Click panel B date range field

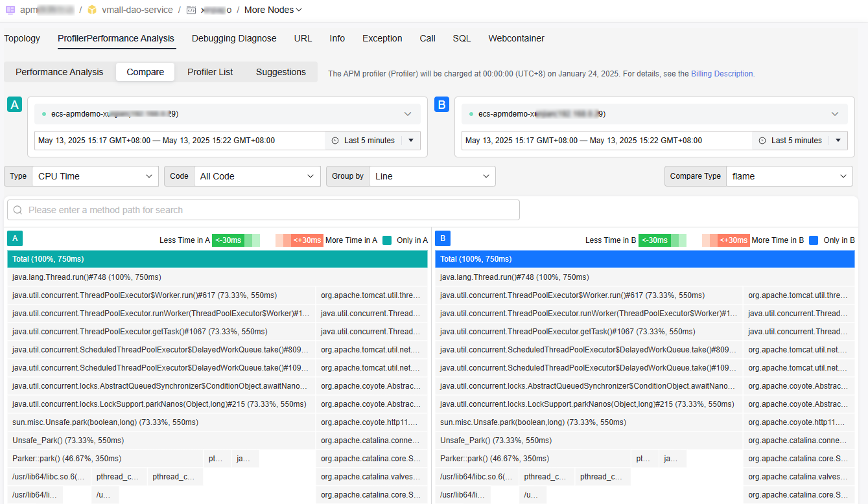coord(607,141)
